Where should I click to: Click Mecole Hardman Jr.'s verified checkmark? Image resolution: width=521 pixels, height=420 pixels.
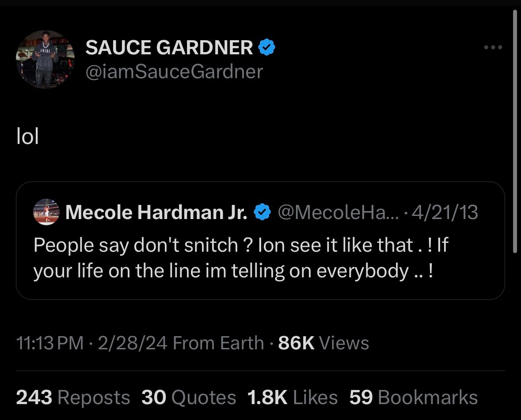[262, 212]
